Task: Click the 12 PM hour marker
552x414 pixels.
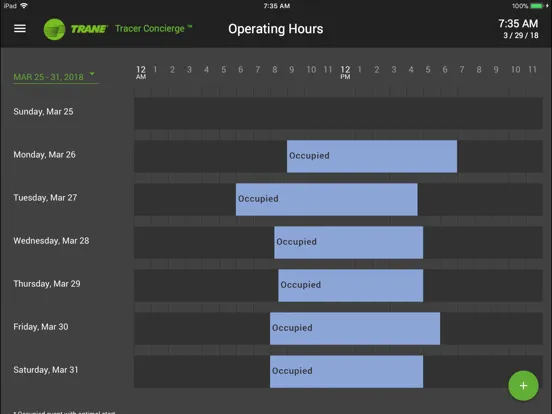Action: click(x=345, y=72)
